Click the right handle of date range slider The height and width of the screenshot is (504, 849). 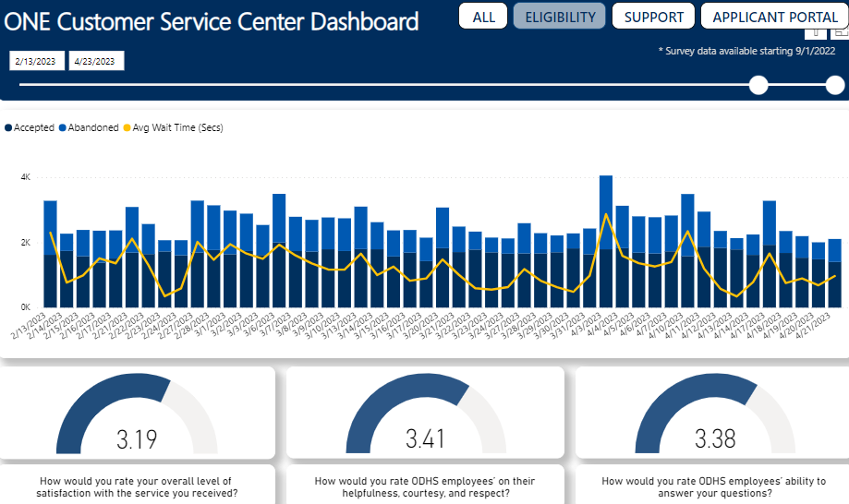(x=835, y=85)
